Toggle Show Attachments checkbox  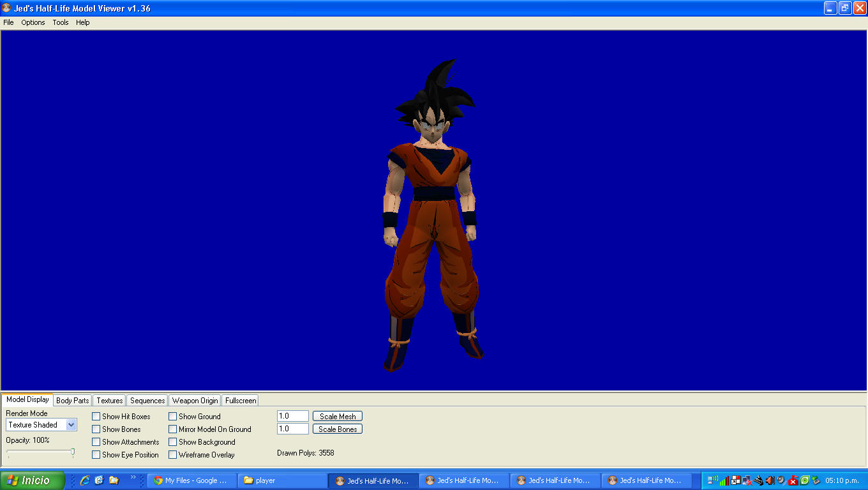[x=96, y=442]
